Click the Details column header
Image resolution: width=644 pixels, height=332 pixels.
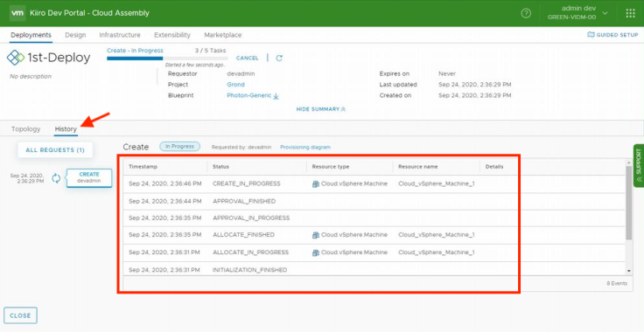494,167
